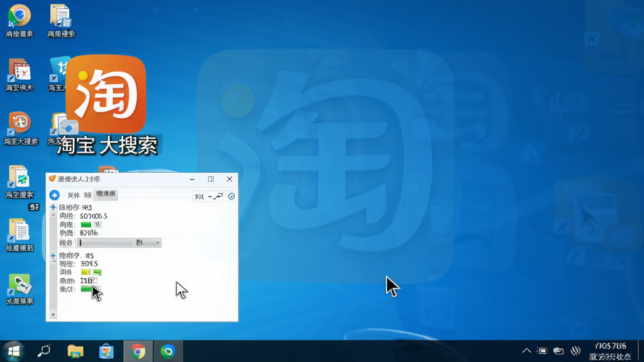Maximize the small app window

(x=211, y=179)
